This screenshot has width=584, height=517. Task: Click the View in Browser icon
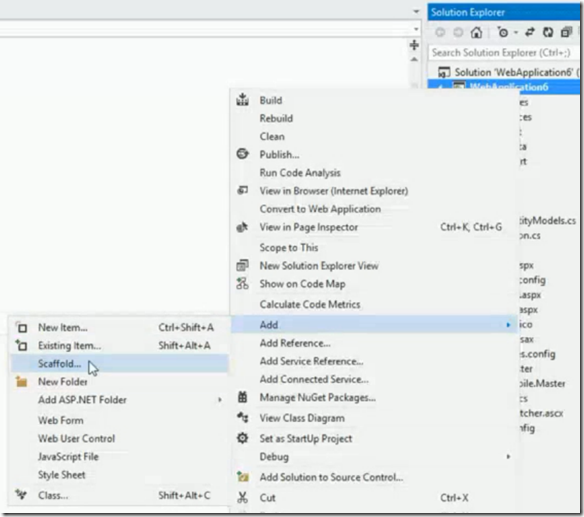pyautogui.click(x=242, y=190)
